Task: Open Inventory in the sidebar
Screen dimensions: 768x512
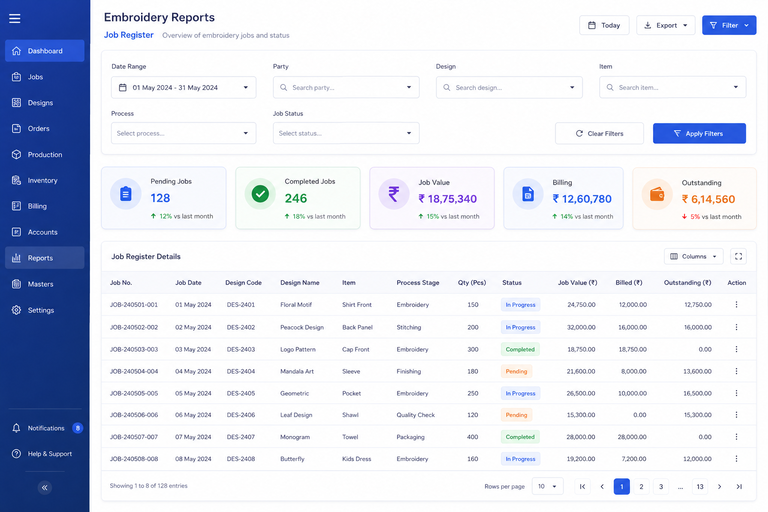Action: 45,180
